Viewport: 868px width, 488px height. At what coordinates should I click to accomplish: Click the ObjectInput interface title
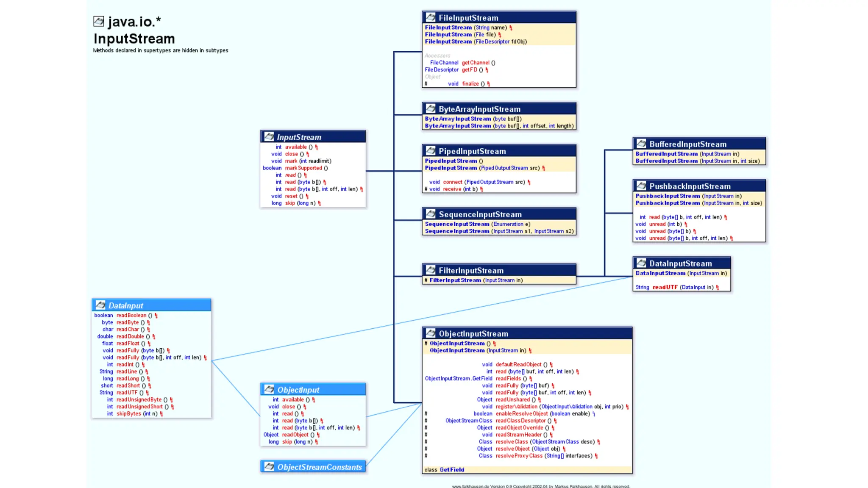[x=298, y=390]
